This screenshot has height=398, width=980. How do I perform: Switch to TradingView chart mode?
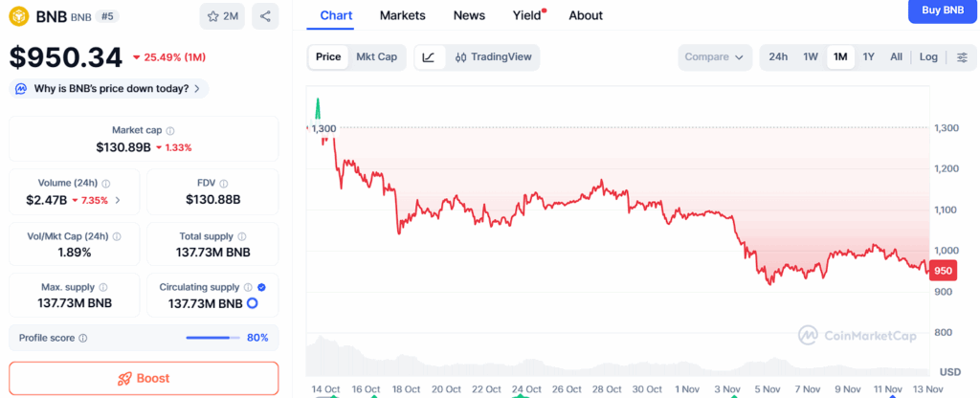(x=493, y=57)
